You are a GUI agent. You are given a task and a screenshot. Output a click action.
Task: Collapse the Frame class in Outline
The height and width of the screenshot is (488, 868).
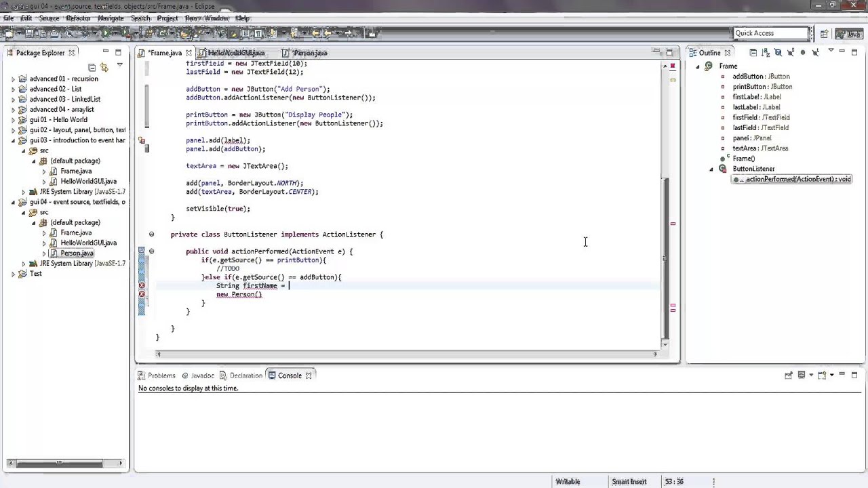(x=698, y=66)
